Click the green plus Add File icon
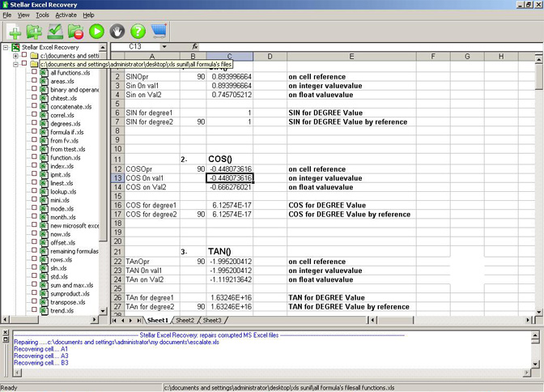This screenshot has width=544, height=392. point(15,32)
